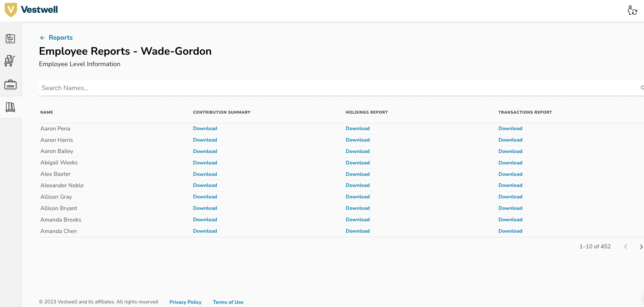This screenshot has width=644, height=307.
Task: Open the briefcase sidebar icon
Action: click(10, 85)
